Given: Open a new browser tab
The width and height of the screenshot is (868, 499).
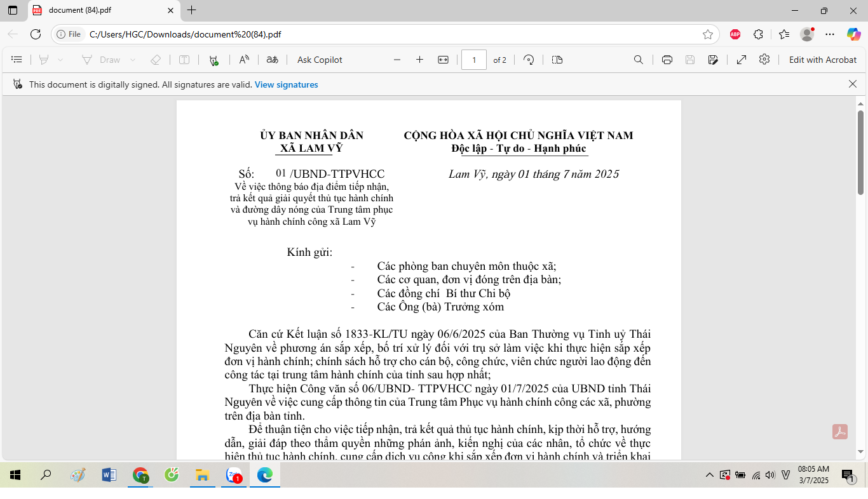Looking at the screenshot, I should [x=192, y=10].
